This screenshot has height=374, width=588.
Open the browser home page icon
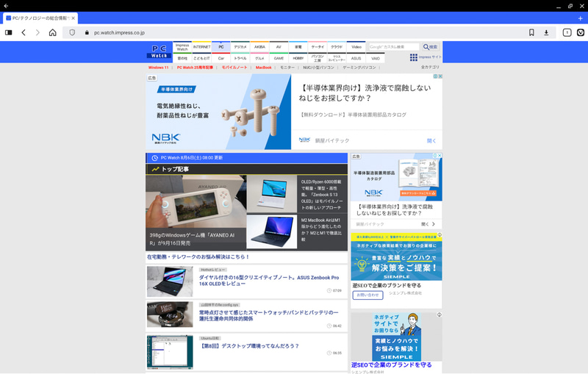[x=52, y=32]
